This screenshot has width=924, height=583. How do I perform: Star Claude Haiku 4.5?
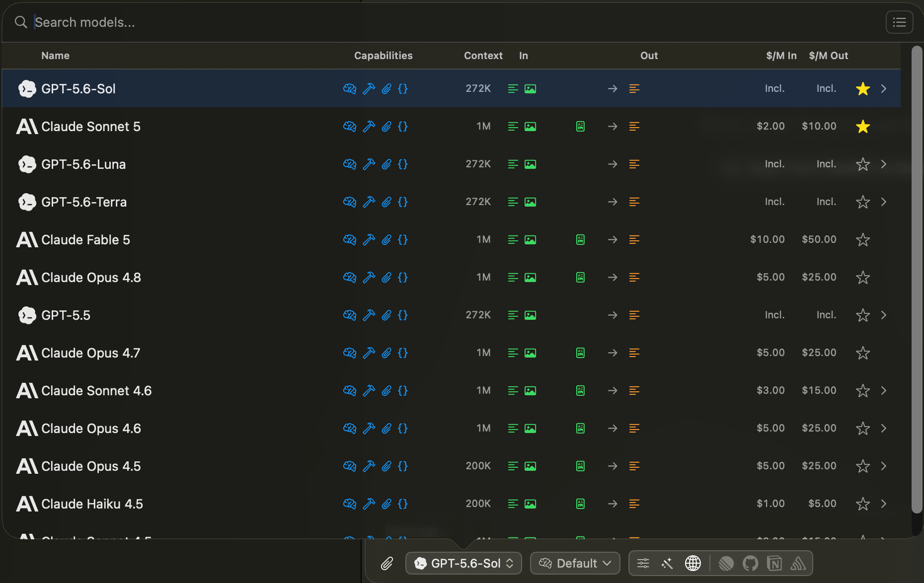863,504
